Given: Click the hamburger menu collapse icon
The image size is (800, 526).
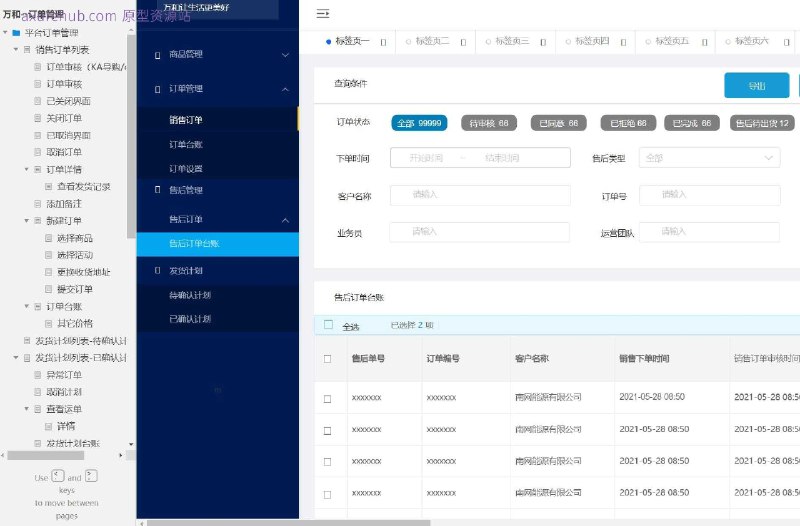Looking at the screenshot, I should [x=322, y=14].
